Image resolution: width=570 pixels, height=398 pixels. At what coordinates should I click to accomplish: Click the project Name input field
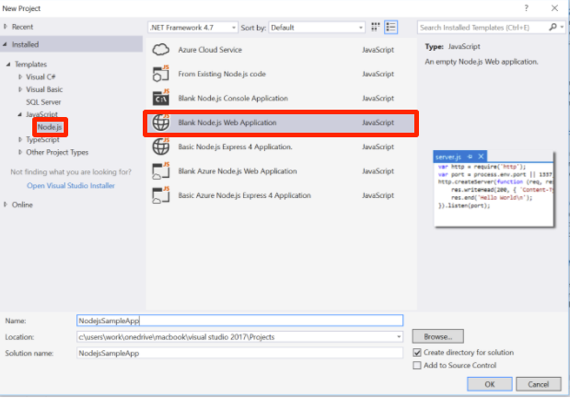[240, 321]
